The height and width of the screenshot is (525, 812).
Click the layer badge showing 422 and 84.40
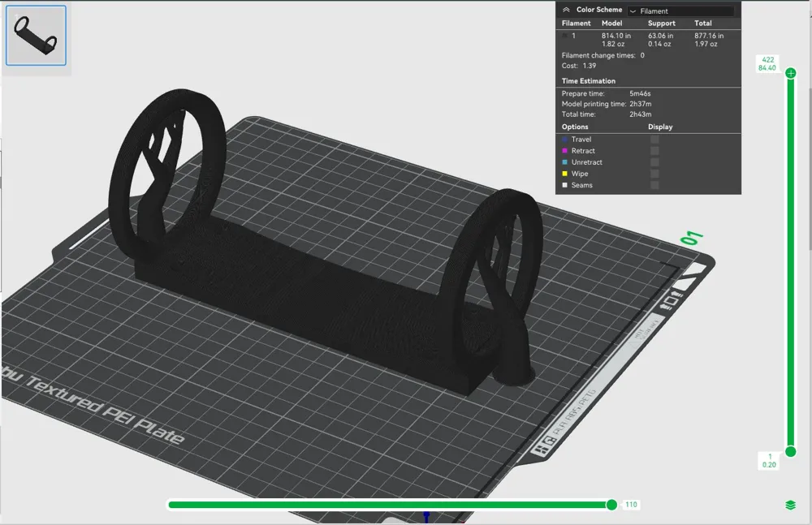click(x=767, y=63)
